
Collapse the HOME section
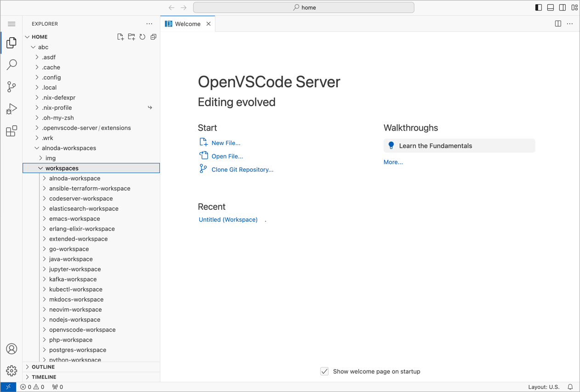point(92,37)
